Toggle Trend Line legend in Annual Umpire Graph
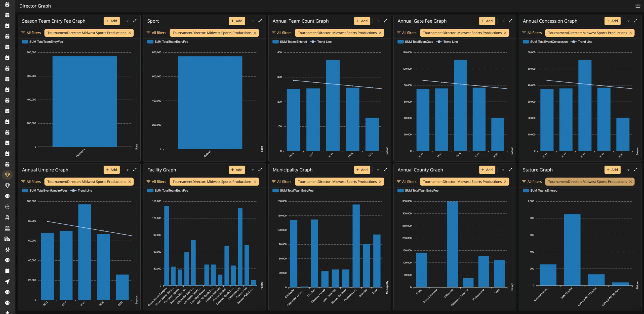644x314 pixels. point(81,191)
